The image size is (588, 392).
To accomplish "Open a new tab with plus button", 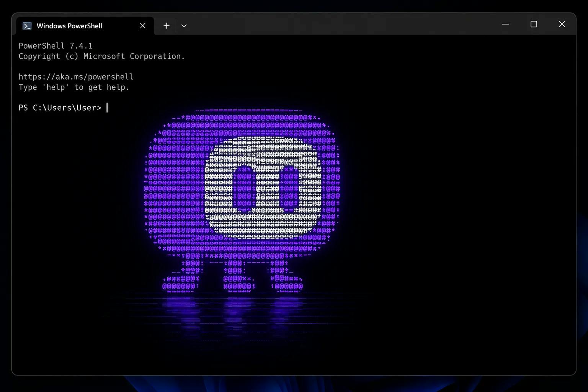I will (167, 26).
